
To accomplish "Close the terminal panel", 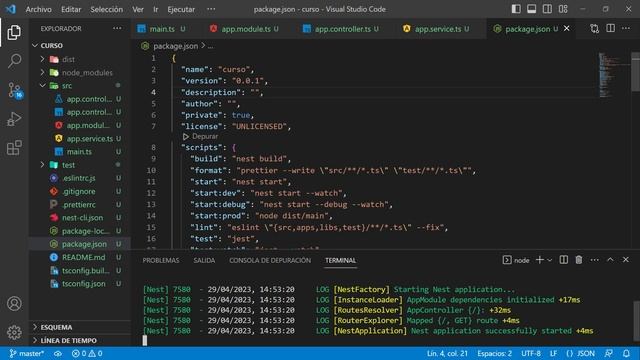I will click(x=626, y=260).
